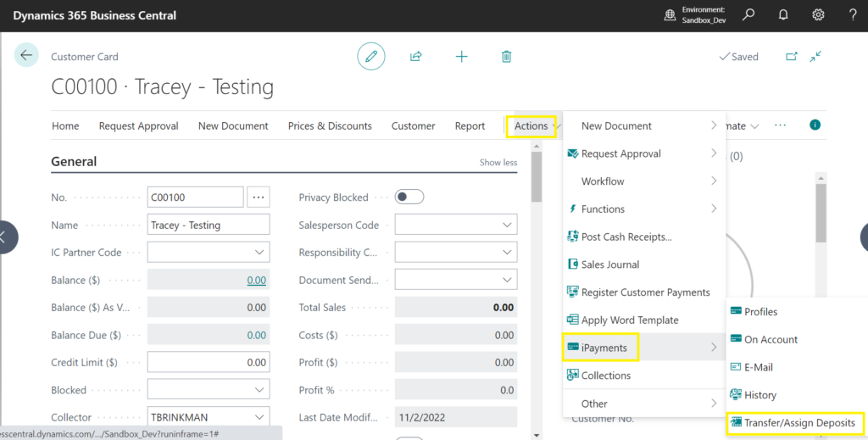
Task: Open search with magnifying glass icon
Action: click(748, 15)
